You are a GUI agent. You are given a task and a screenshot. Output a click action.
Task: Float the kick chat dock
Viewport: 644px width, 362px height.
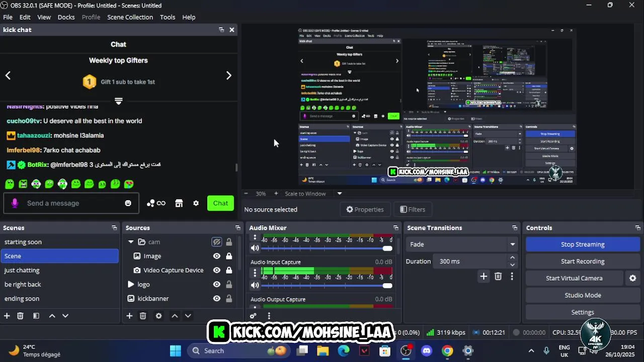221,30
